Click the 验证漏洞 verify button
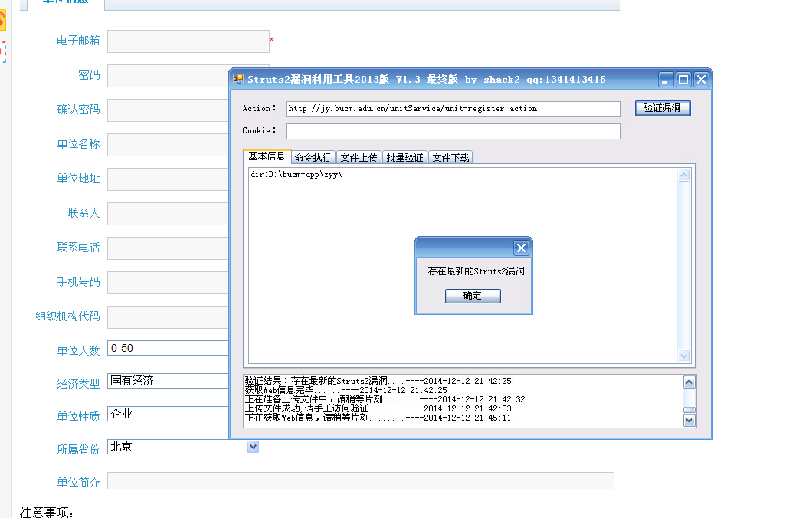Screen dimensions: 812x518 [663, 108]
